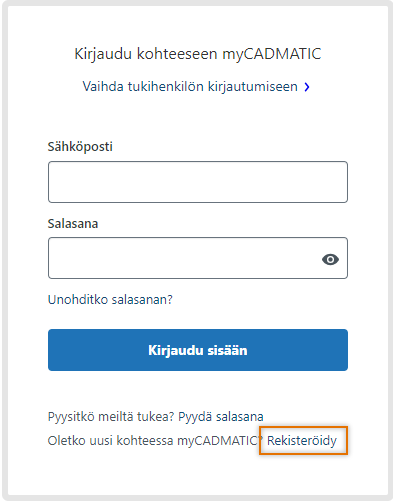The height and width of the screenshot is (502, 393).
Task: Open the Unohditko salasanan? link
Action: tap(110, 300)
